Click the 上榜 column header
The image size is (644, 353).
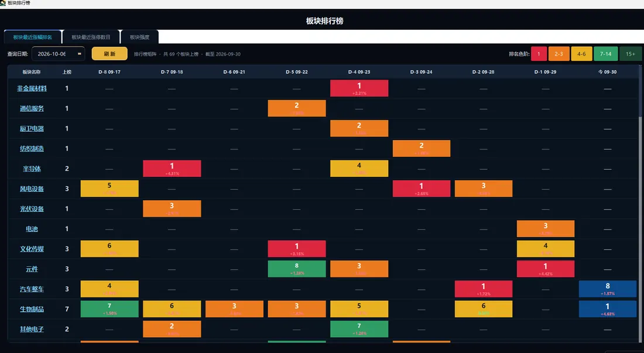(67, 72)
